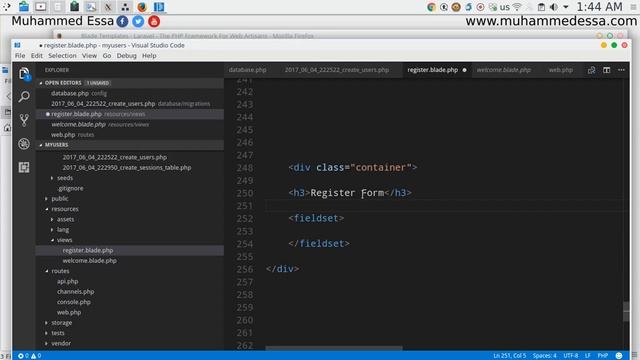
Task: Open the Go menu
Action: pos(107,56)
